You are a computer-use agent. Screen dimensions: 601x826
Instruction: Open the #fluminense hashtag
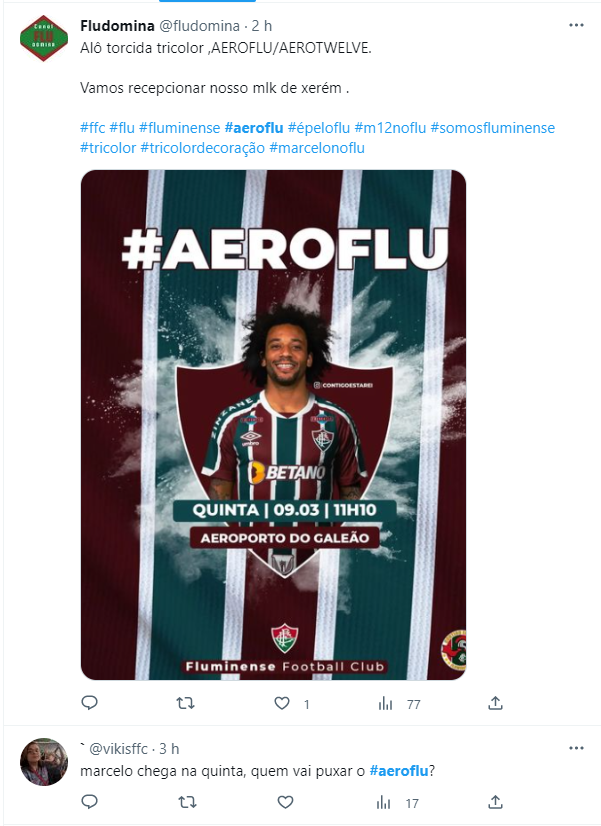tap(180, 128)
